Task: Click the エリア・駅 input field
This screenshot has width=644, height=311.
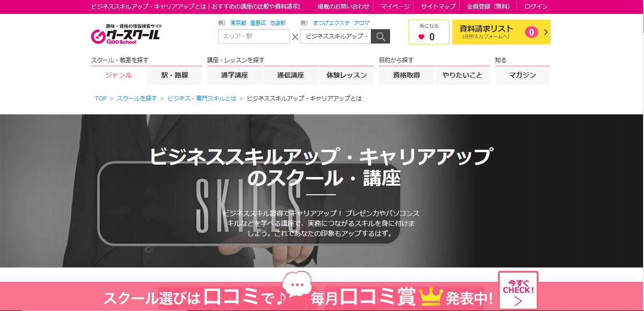Action: (253, 36)
